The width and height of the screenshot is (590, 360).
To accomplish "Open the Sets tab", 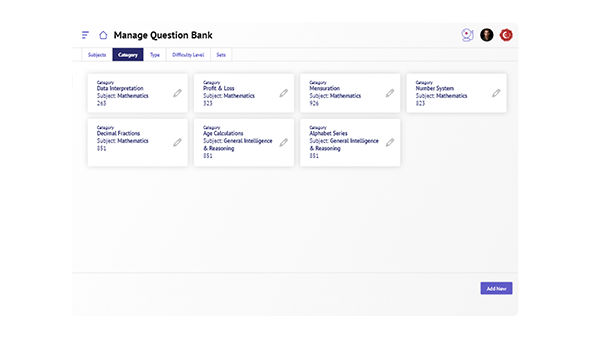I will point(221,55).
